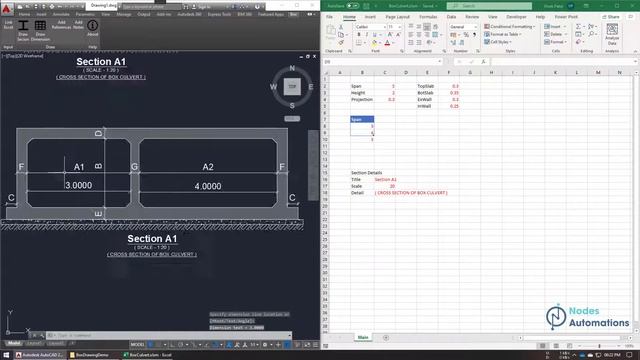Click the Sort & Filter icon in Excel
640x360 pixels.
point(591,27)
